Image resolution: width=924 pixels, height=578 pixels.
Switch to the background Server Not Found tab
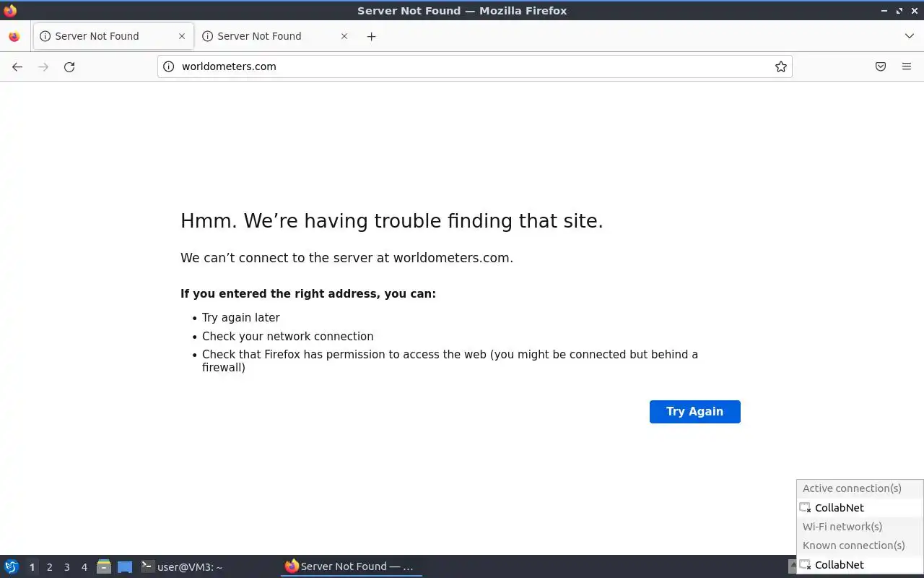pyautogui.click(x=275, y=36)
